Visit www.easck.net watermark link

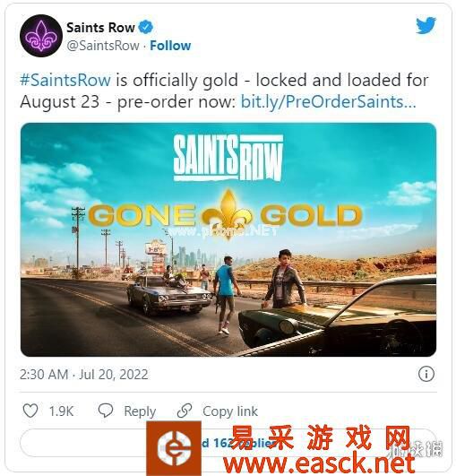click(x=319, y=464)
